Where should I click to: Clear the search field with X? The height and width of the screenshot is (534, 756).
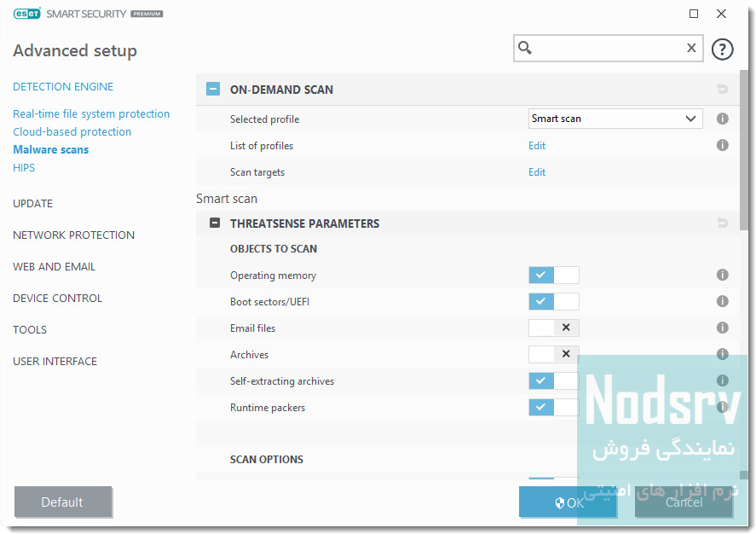pyautogui.click(x=691, y=48)
